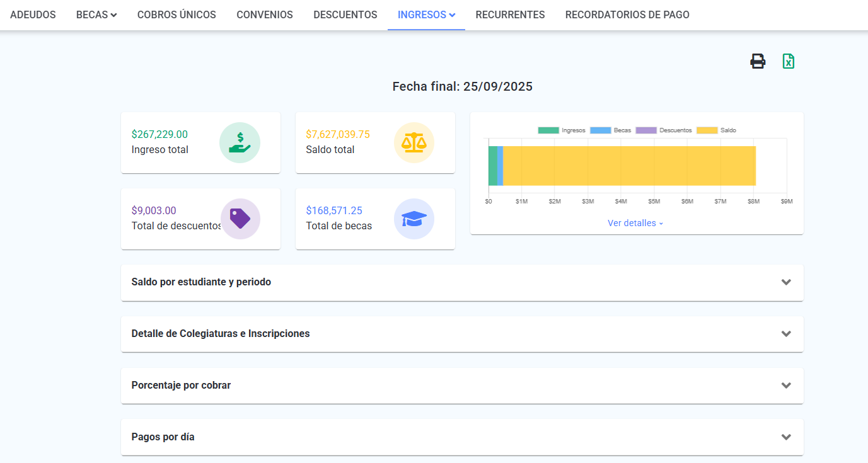868x463 pixels.
Task: Click the Saldo yellow legend swatch
Action: (x=707, y=130)
